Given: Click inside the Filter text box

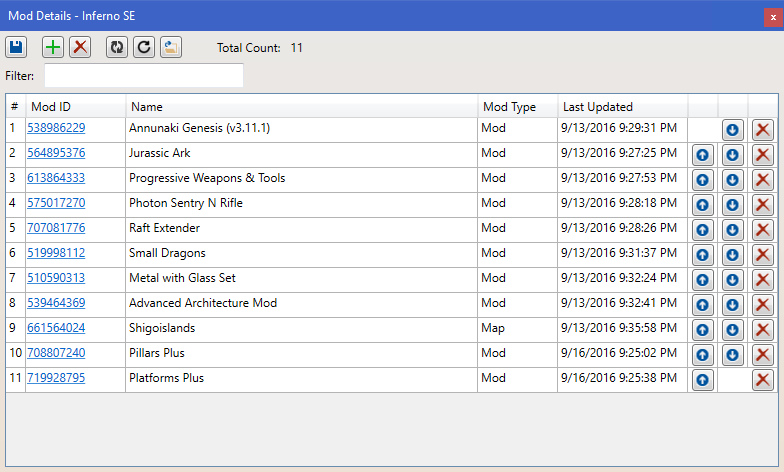Looking at the screenshot, I should pyautogui.click(x=144, y=76).
